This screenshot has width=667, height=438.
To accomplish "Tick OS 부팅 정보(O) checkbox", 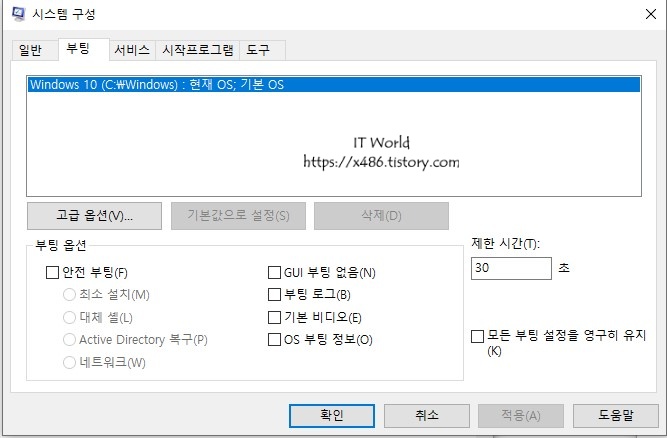I will tap(274, 339).
